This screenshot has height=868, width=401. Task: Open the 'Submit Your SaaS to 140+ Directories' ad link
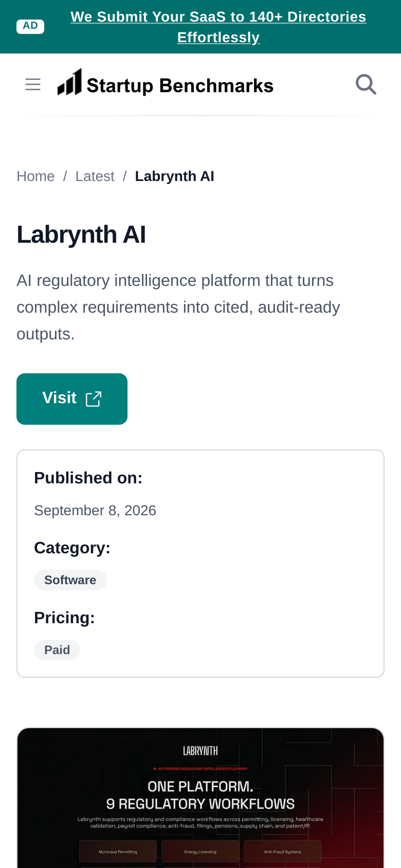[x=218, y=27]
